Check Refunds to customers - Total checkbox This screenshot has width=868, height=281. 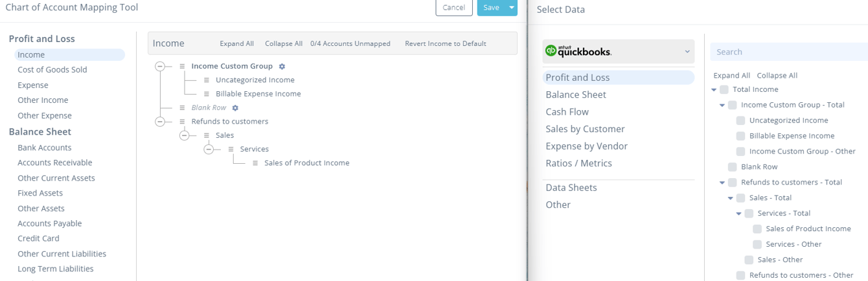click(732, 183)
